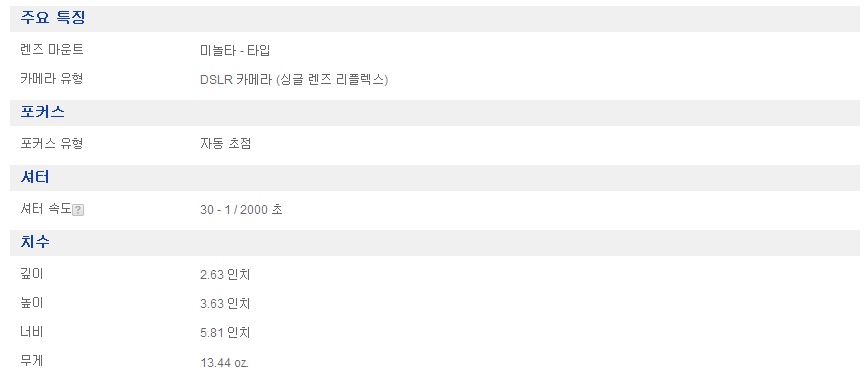Select the DSLR 카메라 type value
Viewport: 866px width, 376px height.
click(x=294, y=80)
